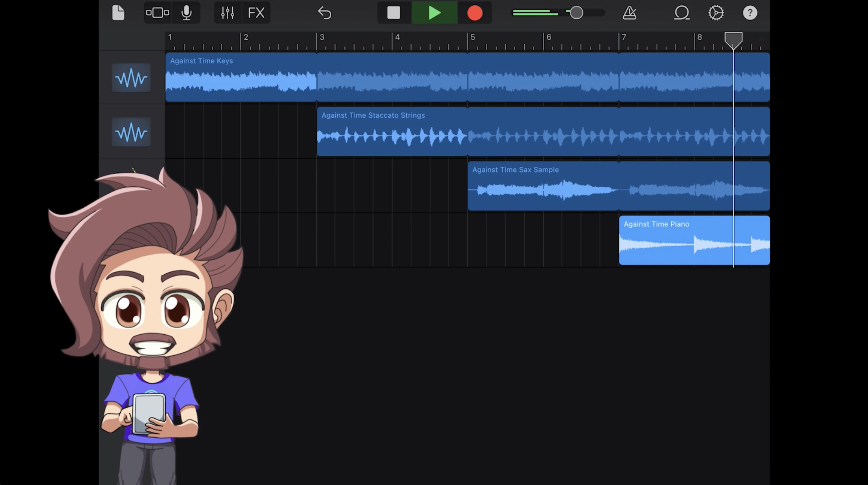Switch to the Tracks view button
Image resolution: width=868 pixels, height=485 pixels.
[157, 13]
